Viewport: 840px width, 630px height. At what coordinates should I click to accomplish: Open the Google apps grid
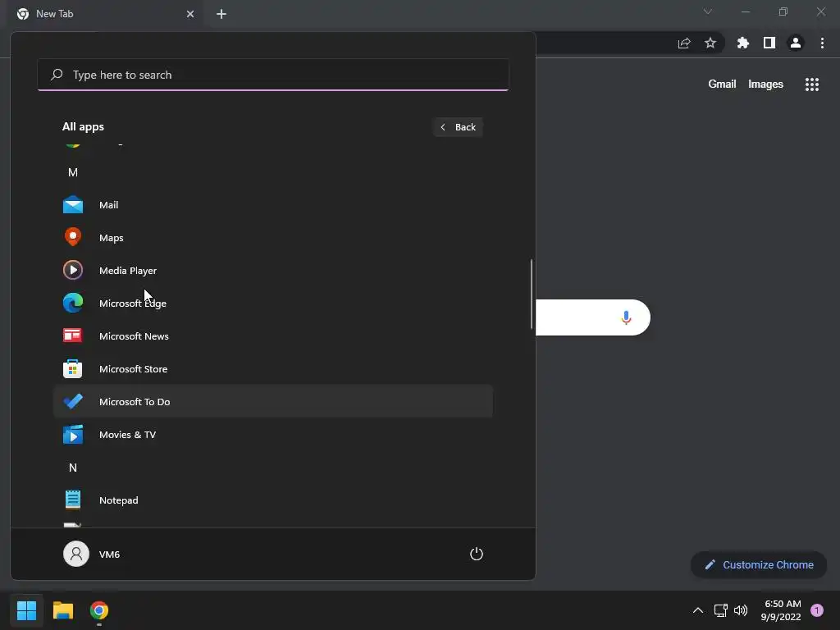[812, 84]
